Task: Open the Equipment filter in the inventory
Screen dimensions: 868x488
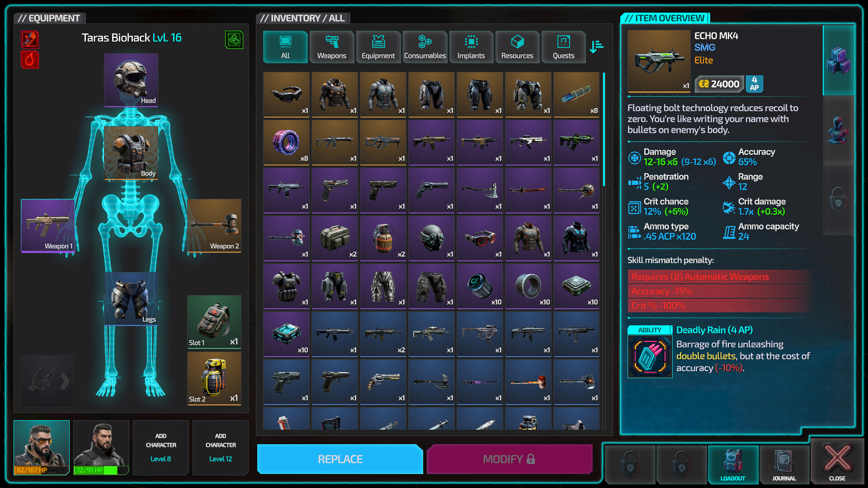Action: [378, 47]
